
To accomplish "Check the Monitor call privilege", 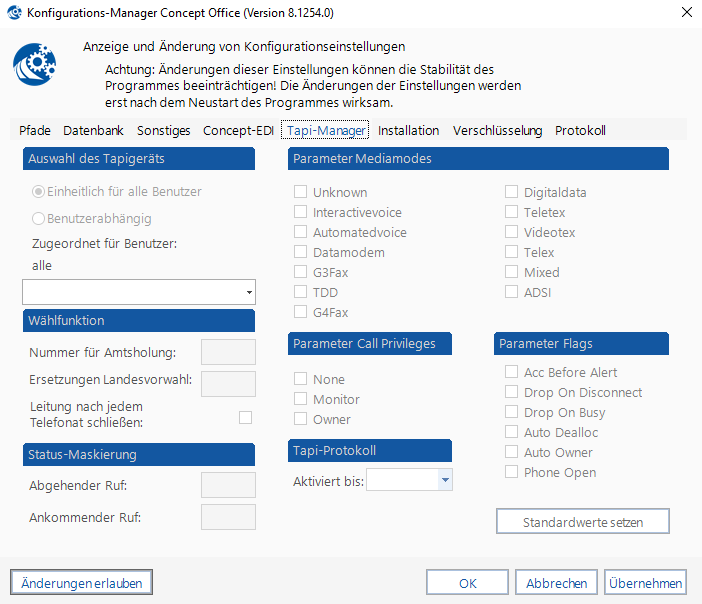I will (x=300, y=399).
